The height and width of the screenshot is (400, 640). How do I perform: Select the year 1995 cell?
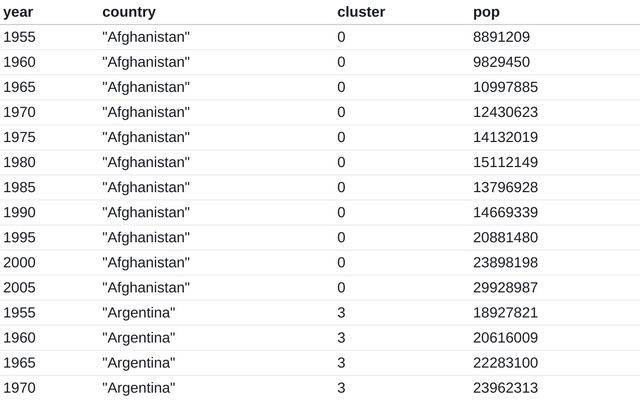coord(20,237)
